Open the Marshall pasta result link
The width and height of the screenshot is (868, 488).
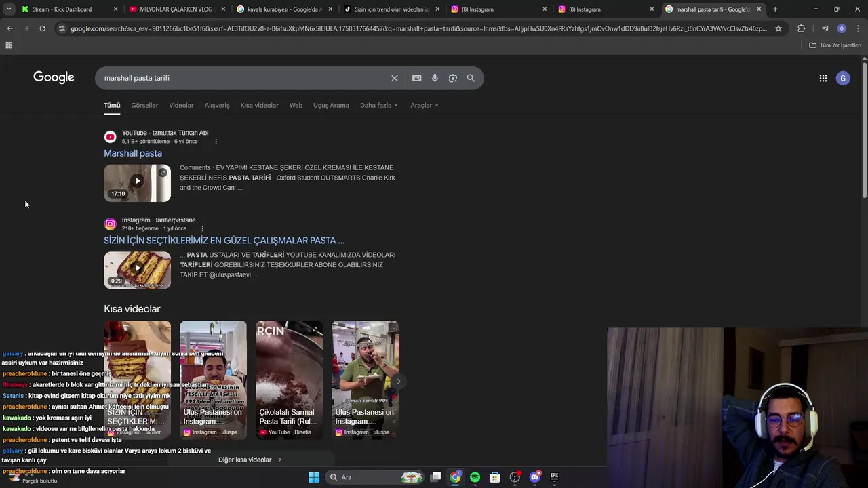pos(133,154)
